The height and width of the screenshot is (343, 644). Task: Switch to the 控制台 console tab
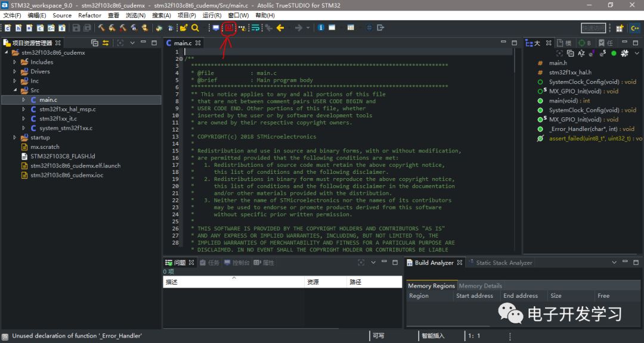pyautogui.click(x=237, y=263)
